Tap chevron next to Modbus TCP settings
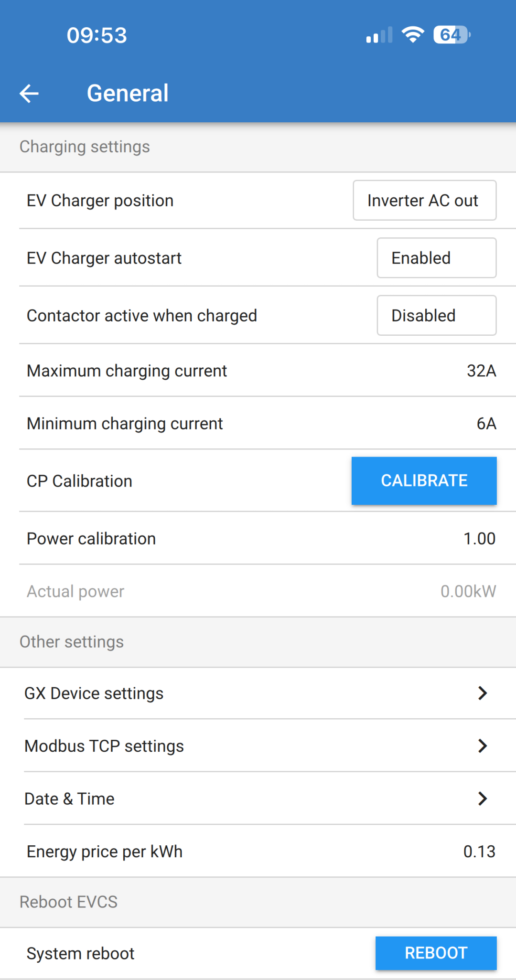 (x=483, y=746)
